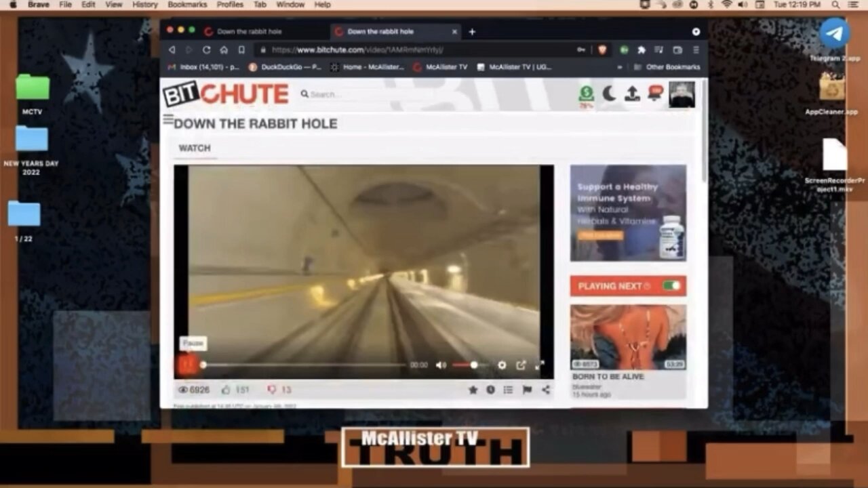Open the Apple menu
Image resolution: width=868 pixels, height=488 pixels.
click(13, 5)
